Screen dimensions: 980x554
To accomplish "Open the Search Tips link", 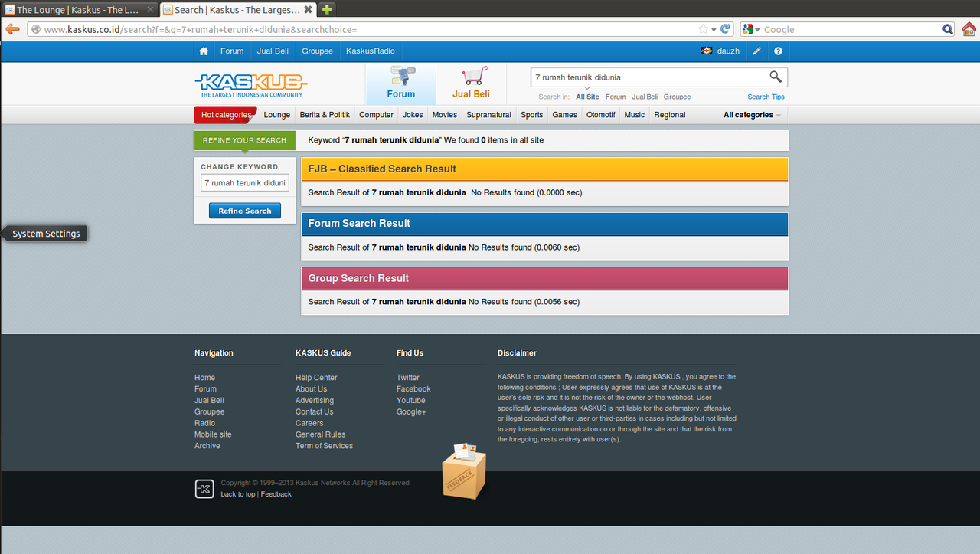I will pos(766,97).
